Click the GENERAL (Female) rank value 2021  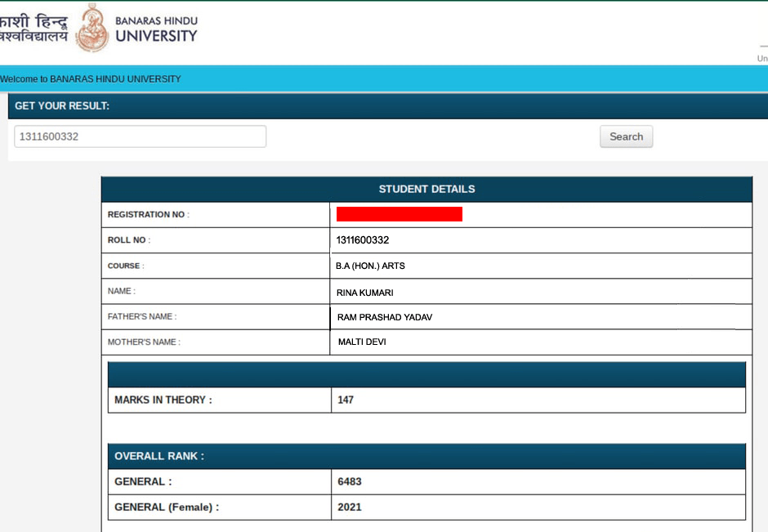click(x=349, y=507)
